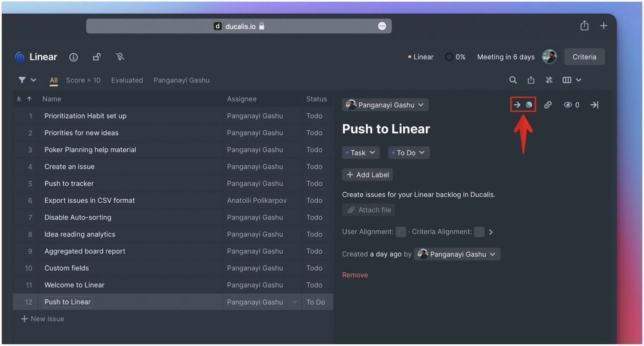Viewport: 644px width, 346px height.
Task: Open the To Do status dropdown
Action: click(409, 153)
